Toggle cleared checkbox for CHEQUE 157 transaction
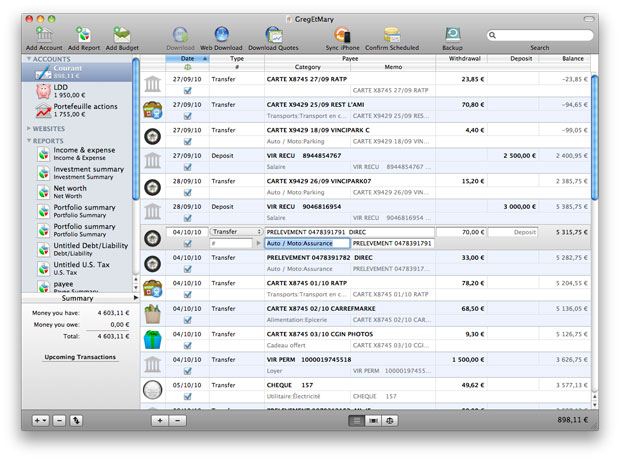 point(188,396)
